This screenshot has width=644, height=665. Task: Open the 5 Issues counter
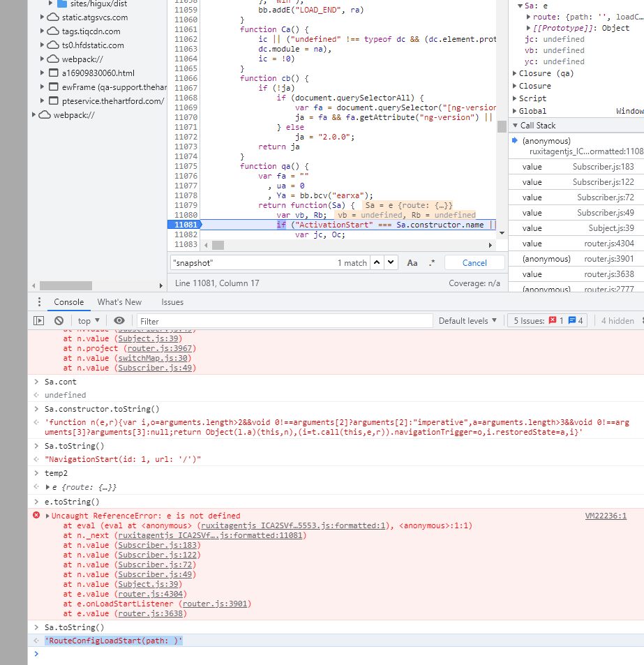548,320
